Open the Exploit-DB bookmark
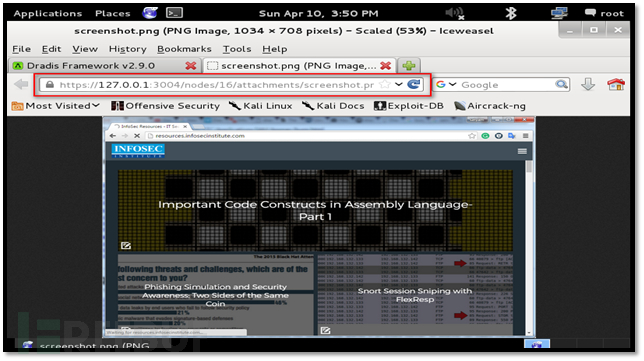644x361 pixels. click(409, 106)
